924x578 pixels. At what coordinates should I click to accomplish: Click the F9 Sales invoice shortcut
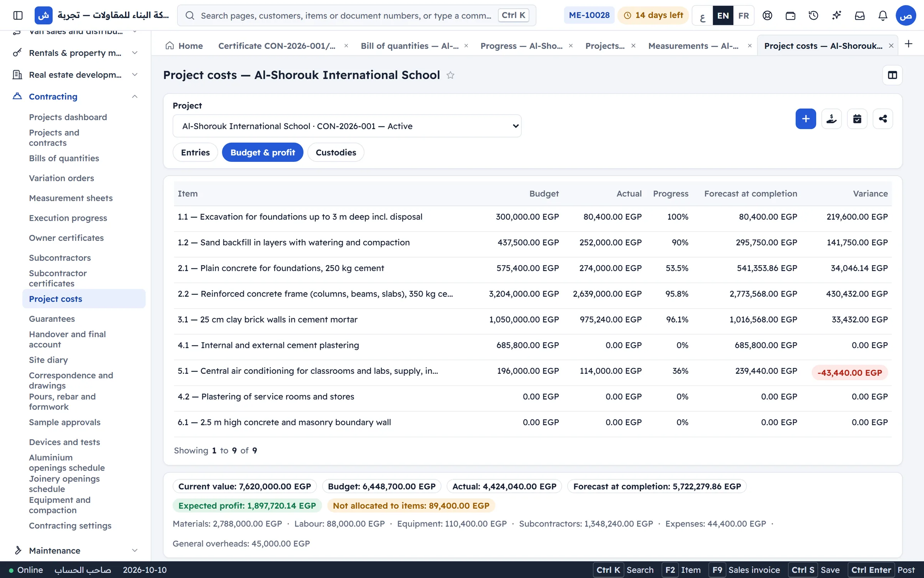(745, 570)
